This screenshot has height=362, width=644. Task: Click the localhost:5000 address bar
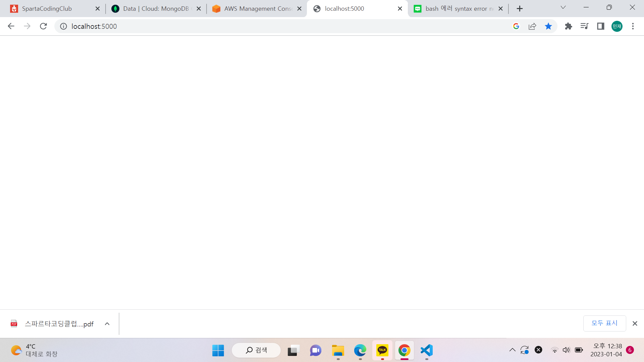[288, 26]
